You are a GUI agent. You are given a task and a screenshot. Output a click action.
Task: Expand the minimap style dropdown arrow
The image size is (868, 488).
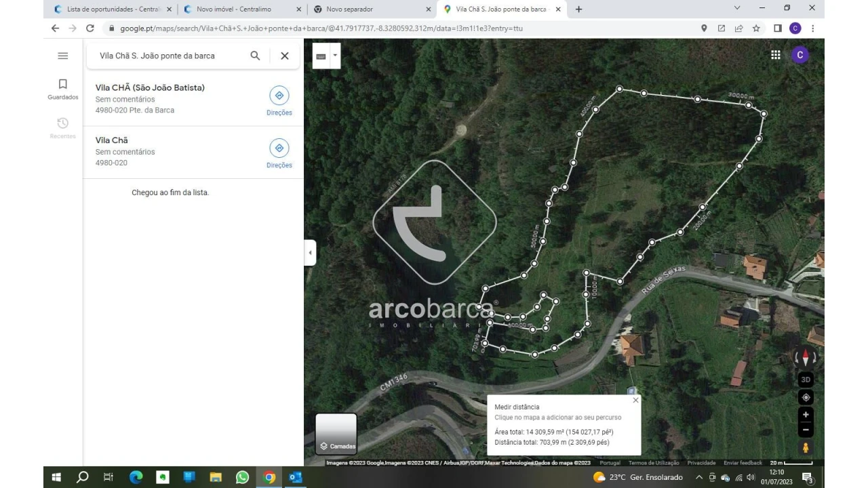[334, 56]
